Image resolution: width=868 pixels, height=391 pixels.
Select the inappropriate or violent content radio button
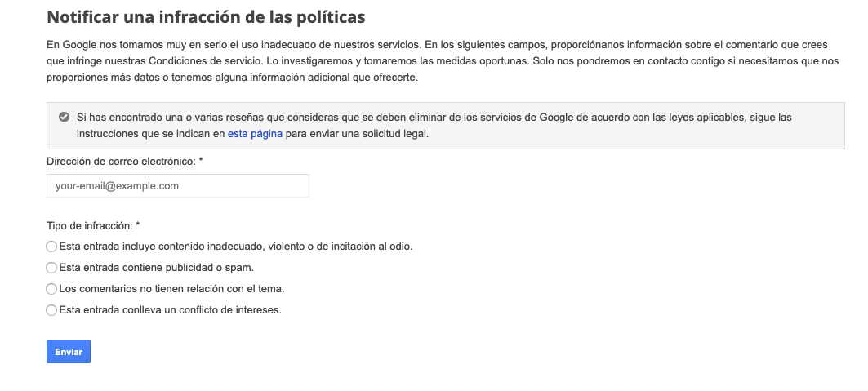click(x=52, y=247)
